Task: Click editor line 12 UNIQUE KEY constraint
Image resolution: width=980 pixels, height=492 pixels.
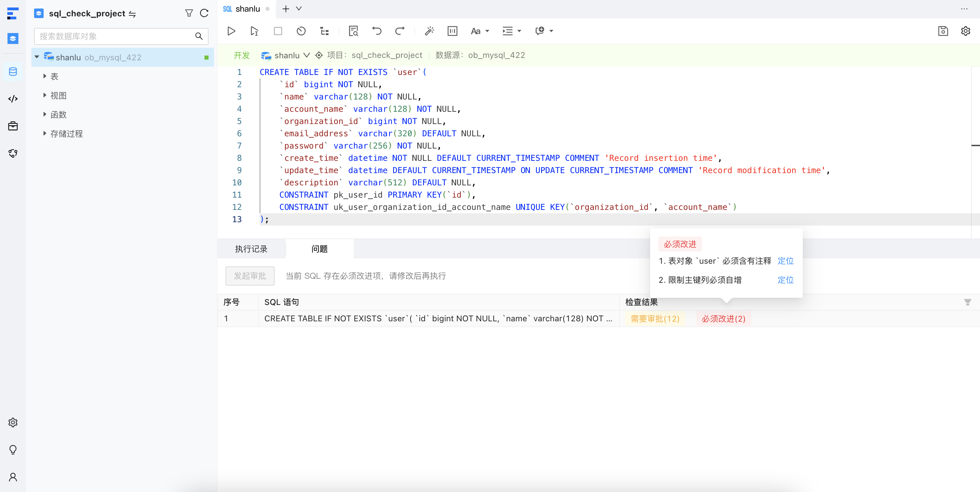Action: coord(508,207)
